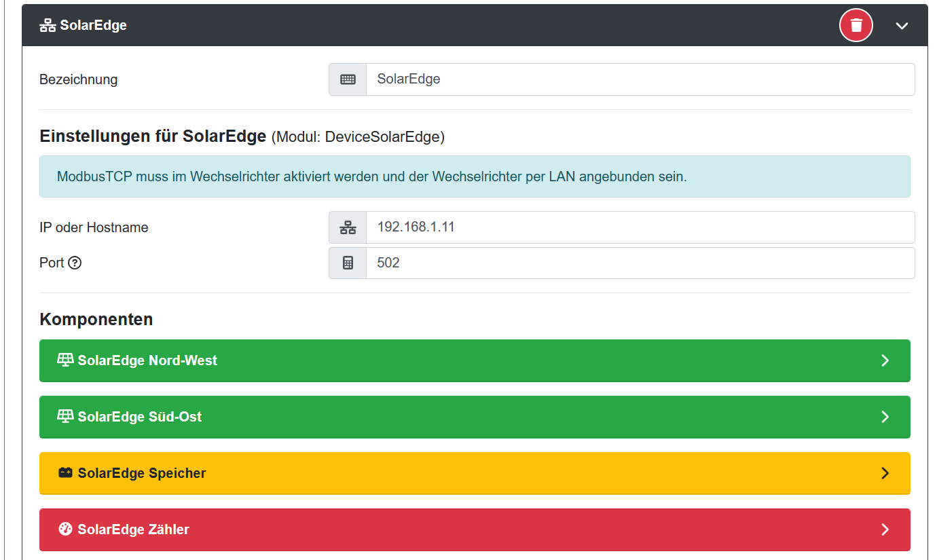
Task: Collapse the SolarEdge device panel chevron
Action: 902,26
